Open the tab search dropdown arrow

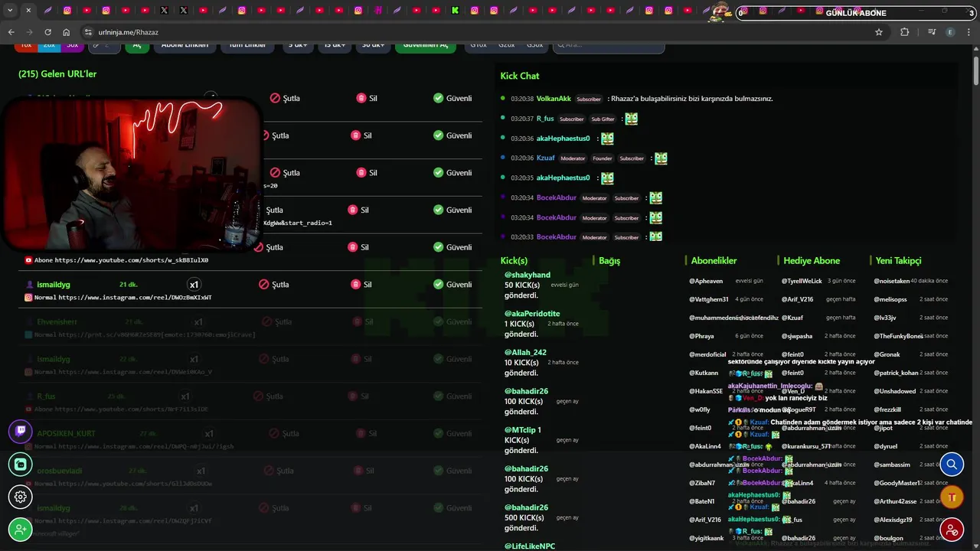(10, 11)
